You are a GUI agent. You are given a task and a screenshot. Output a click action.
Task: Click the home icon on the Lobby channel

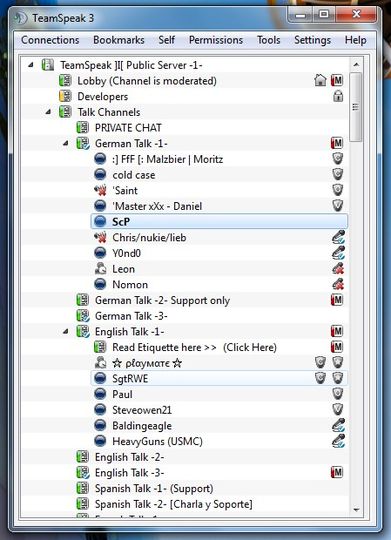click(320, 81)
